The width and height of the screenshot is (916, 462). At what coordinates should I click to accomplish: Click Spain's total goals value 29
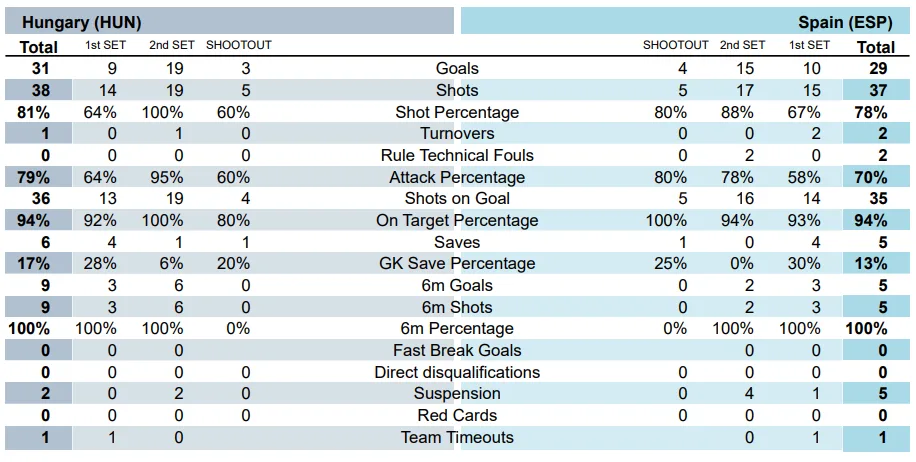tap(876, 69)
